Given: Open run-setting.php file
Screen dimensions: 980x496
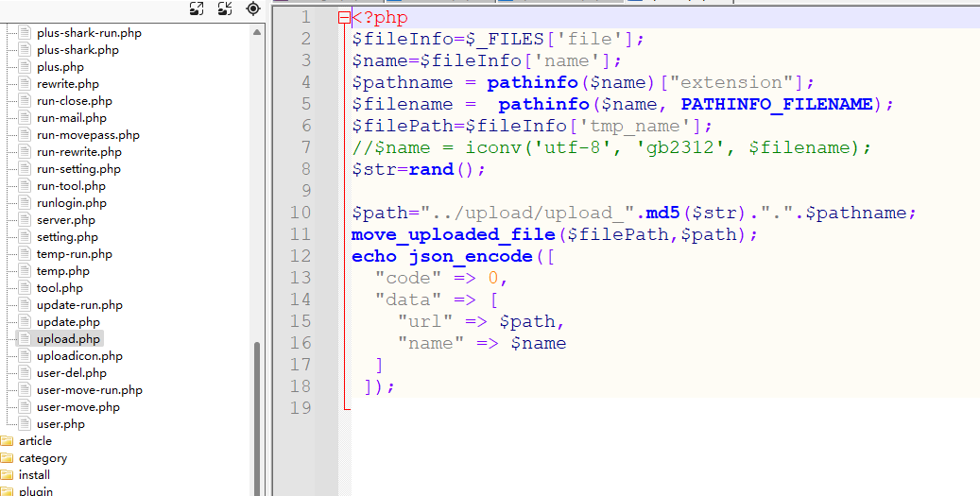Looking at the screenshot, I should [78, 169].
